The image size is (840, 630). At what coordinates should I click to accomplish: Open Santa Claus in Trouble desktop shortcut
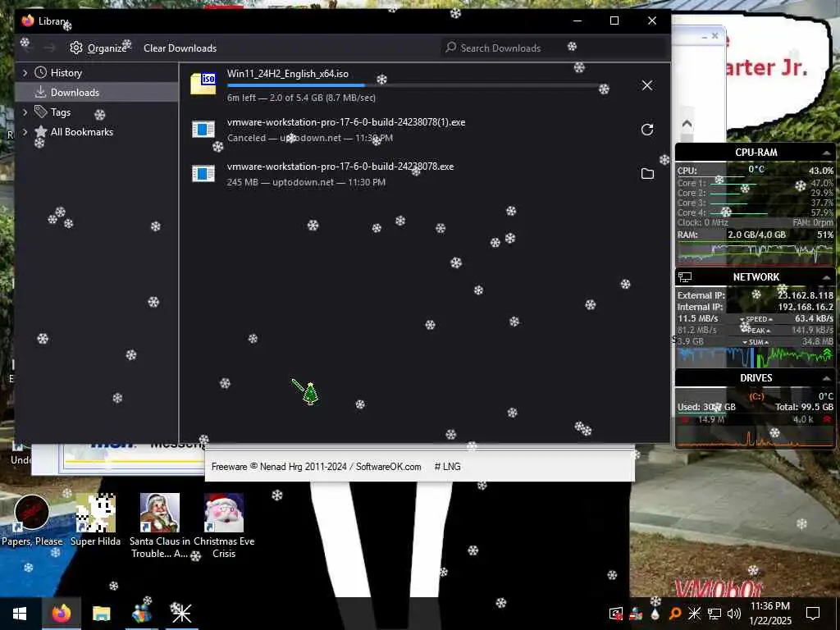coord(160,526)
